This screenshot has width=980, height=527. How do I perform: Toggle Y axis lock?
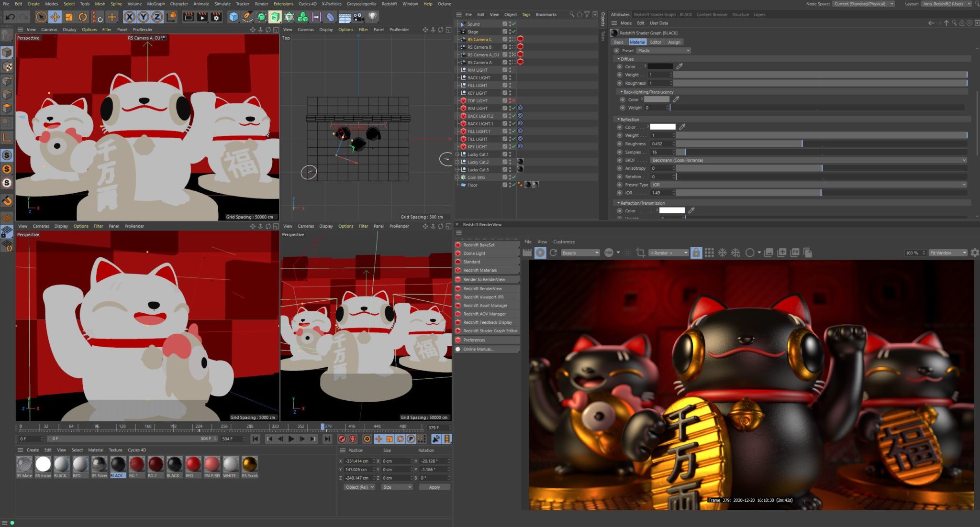pyautogui.click(x=143, y=17)
